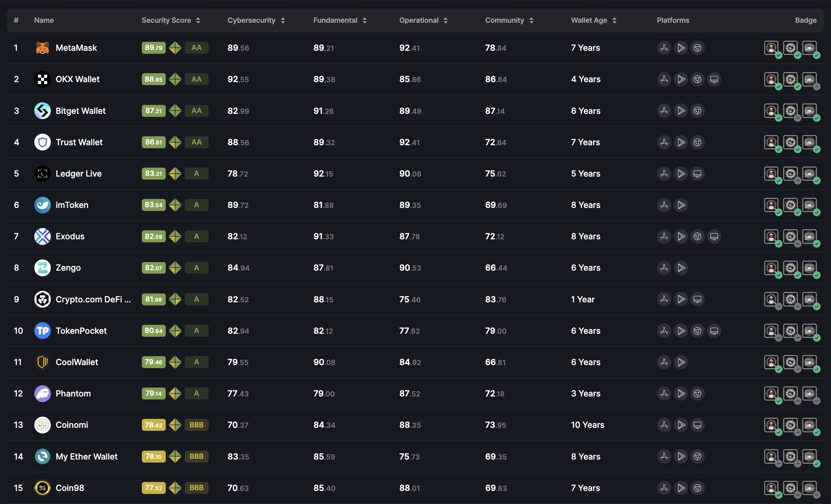Click Exodus's laptop badge icon

pyautogui.click(x=809, y=236)
